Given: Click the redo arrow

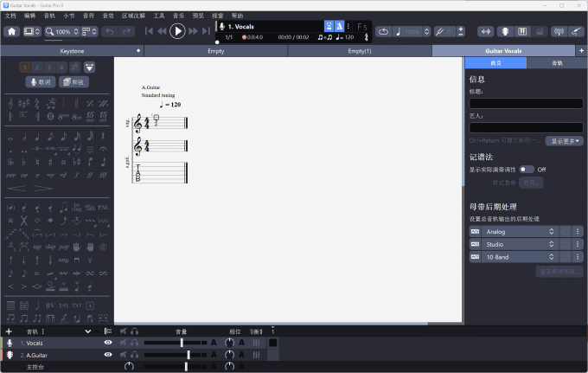Looking at the screenshot, I should (126, 31).
